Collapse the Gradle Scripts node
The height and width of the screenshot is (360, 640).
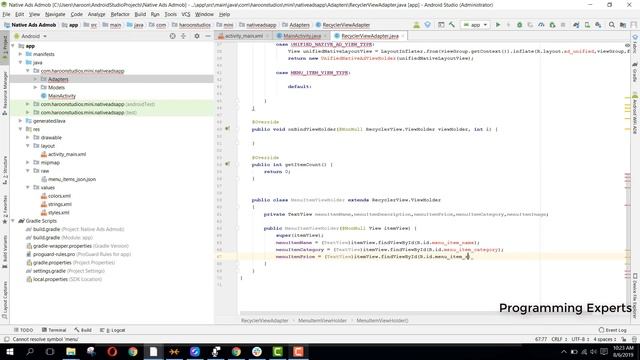[13, 221]
